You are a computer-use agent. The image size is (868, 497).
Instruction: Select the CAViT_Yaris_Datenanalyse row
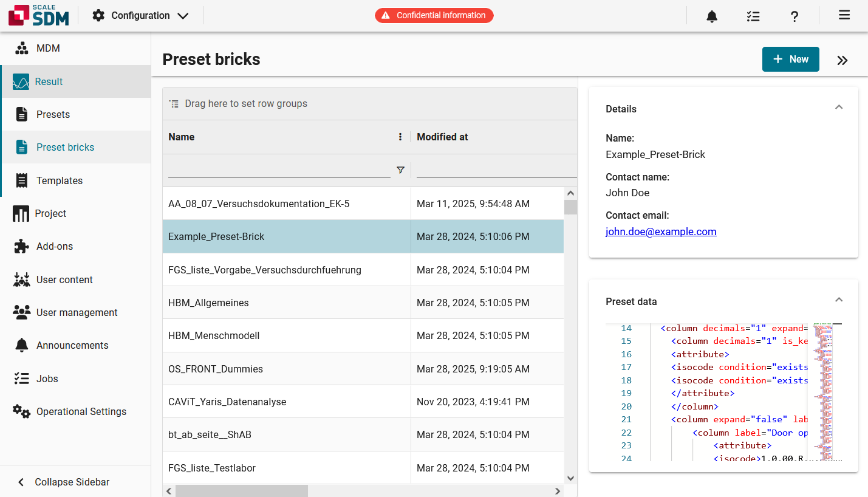(363, 402)
